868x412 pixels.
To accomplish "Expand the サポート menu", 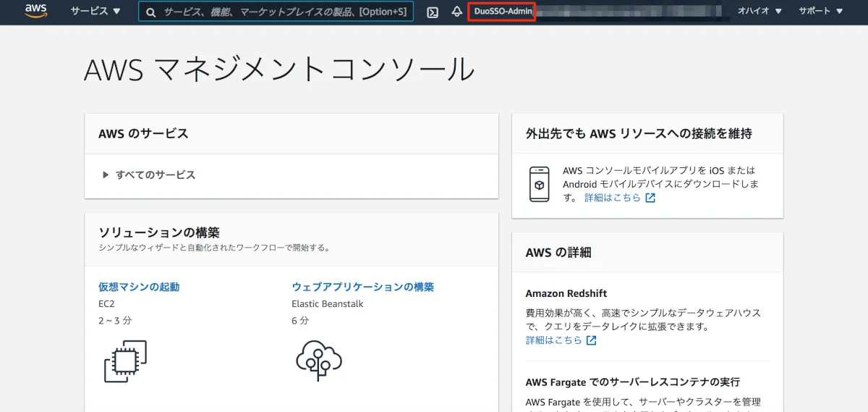I will pyautogui.click(x=821, y=12).
